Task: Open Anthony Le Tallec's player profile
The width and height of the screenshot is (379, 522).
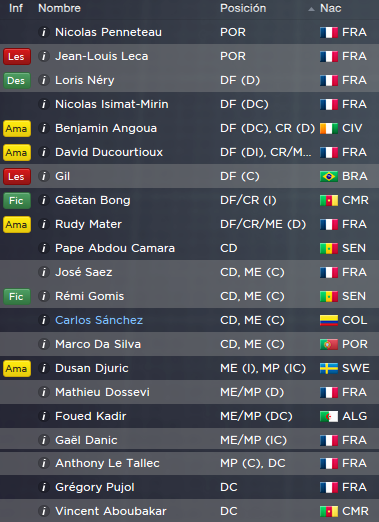Action: (x=107, y=463)
